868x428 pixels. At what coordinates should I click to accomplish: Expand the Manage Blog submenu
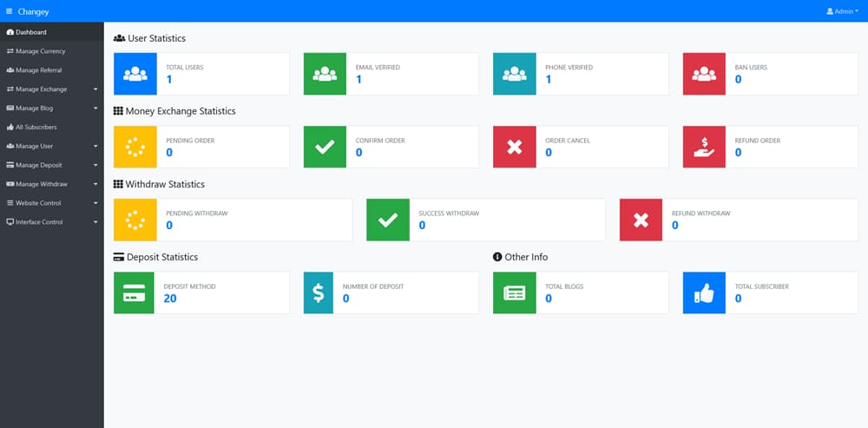click(x=51, y=109)
